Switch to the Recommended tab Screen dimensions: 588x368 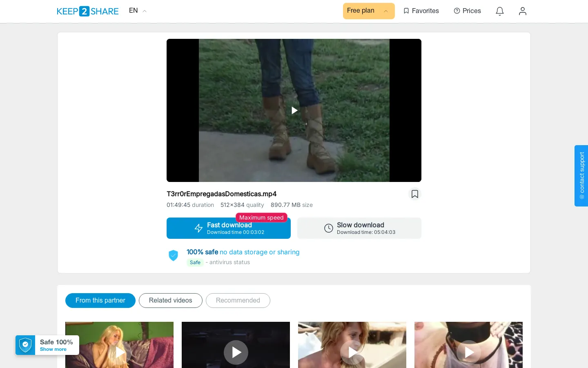click(238, 301)
